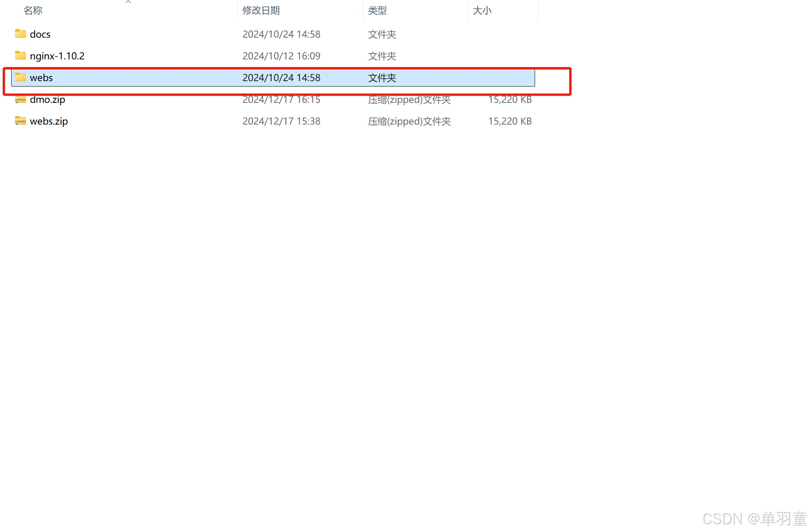Sort by 修改日期 column header

[261, 10]
